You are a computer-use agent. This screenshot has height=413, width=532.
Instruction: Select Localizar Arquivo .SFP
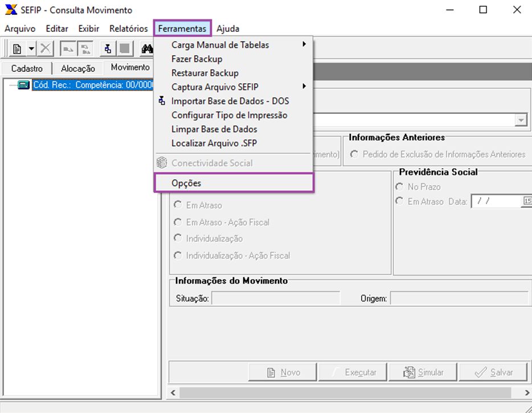pyautogui.click(x=234, y=143)
